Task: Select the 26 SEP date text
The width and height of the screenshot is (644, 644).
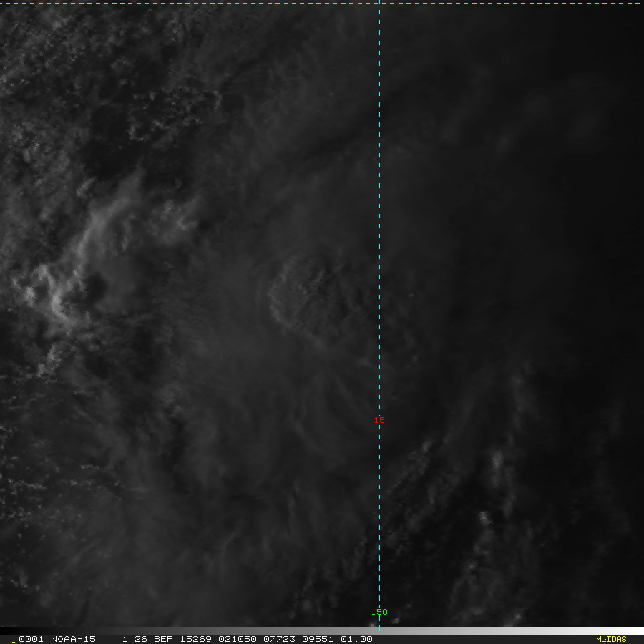Action: pos(154,639)
